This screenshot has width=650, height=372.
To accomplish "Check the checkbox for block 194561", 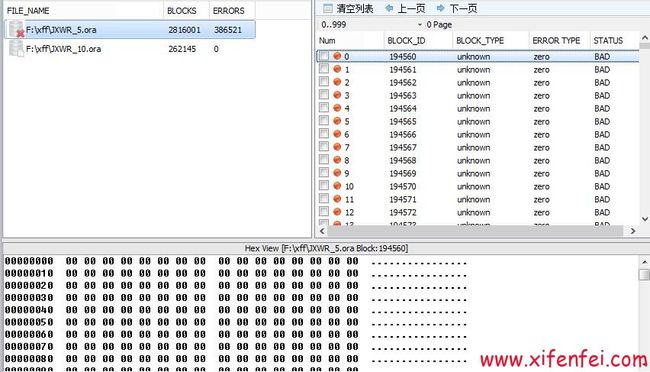I will [324, 68].
